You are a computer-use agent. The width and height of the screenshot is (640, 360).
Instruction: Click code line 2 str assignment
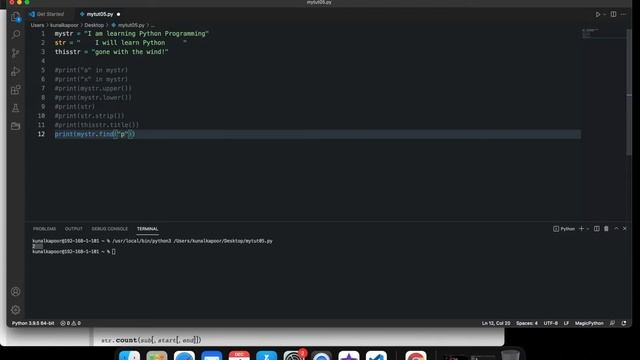pos(121,42)
